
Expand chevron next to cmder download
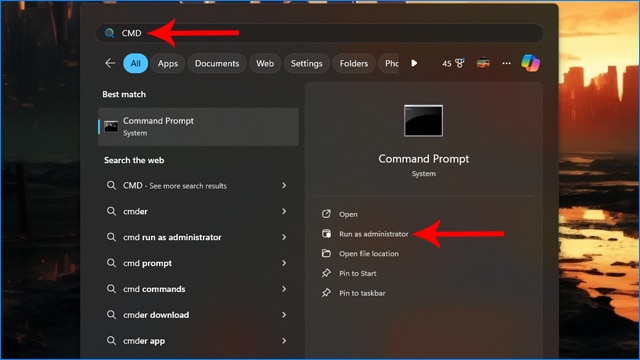click(x=284, y=315)
